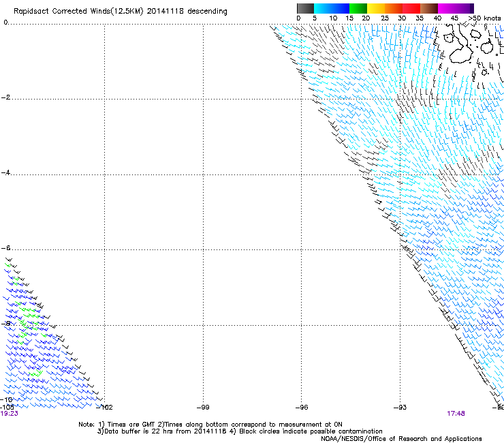Click the 'NOAA/NESDIS/Office of Research and Applications' credit
Image resolution: width=504 pixels, height=443 pixels.
[401, 439]
